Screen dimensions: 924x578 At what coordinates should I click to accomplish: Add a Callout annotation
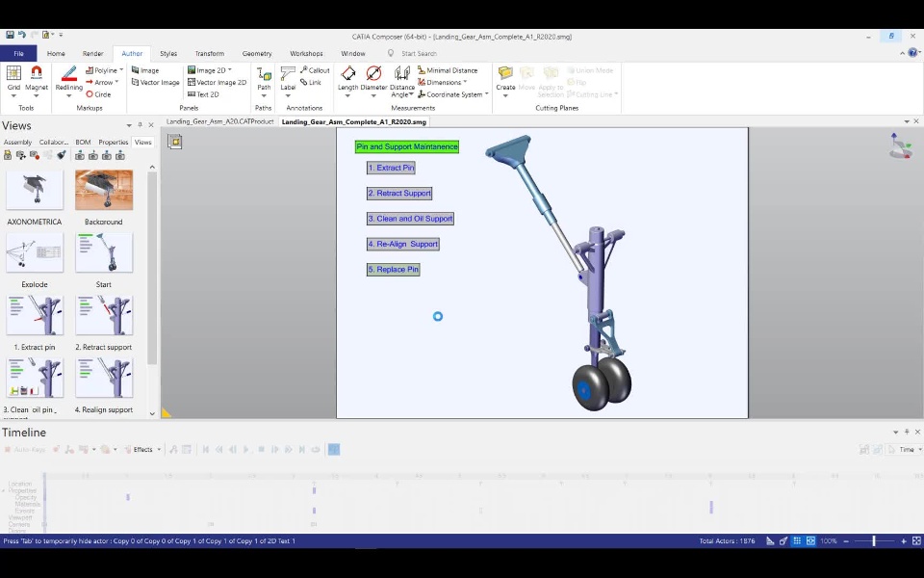[x=315, y=70]
